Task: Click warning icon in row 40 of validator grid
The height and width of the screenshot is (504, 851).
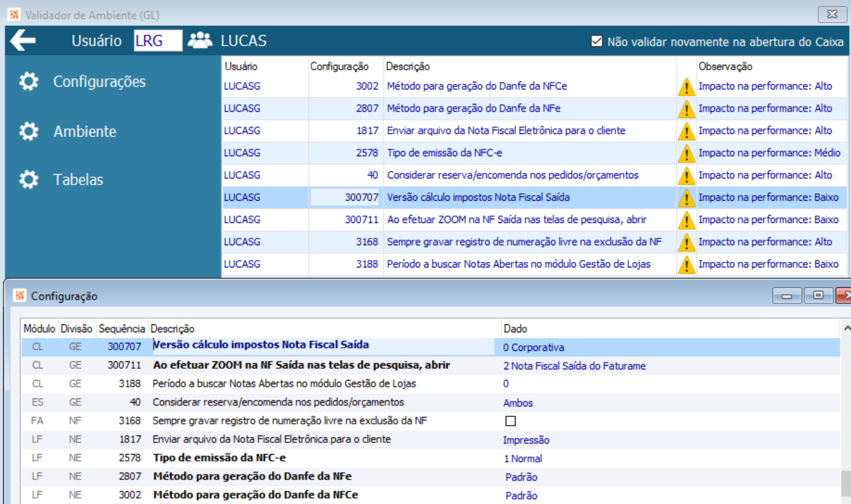Action: 686,176
